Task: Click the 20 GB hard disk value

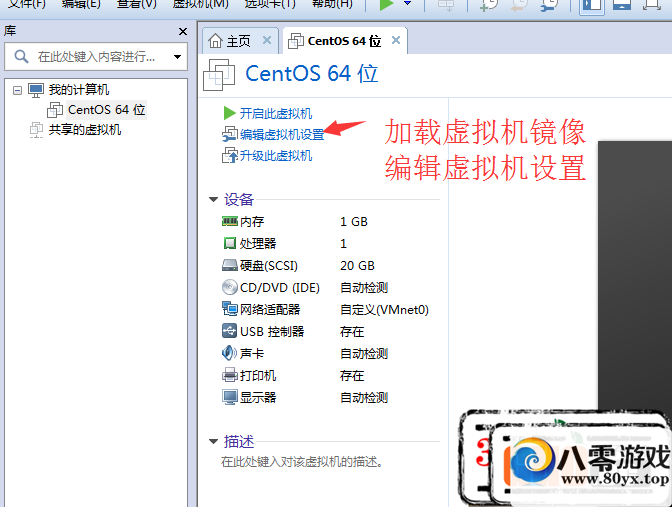Action: pos(357,266)
